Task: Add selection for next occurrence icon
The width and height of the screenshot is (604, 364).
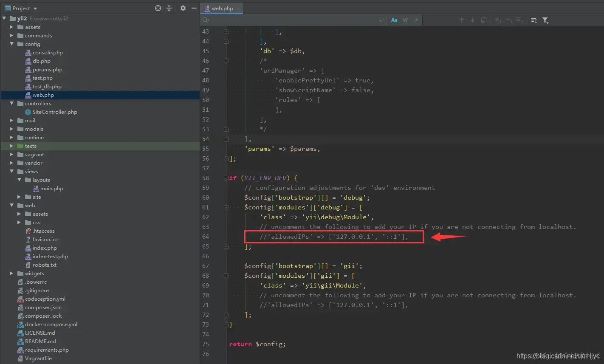Action: pos(498,20)
